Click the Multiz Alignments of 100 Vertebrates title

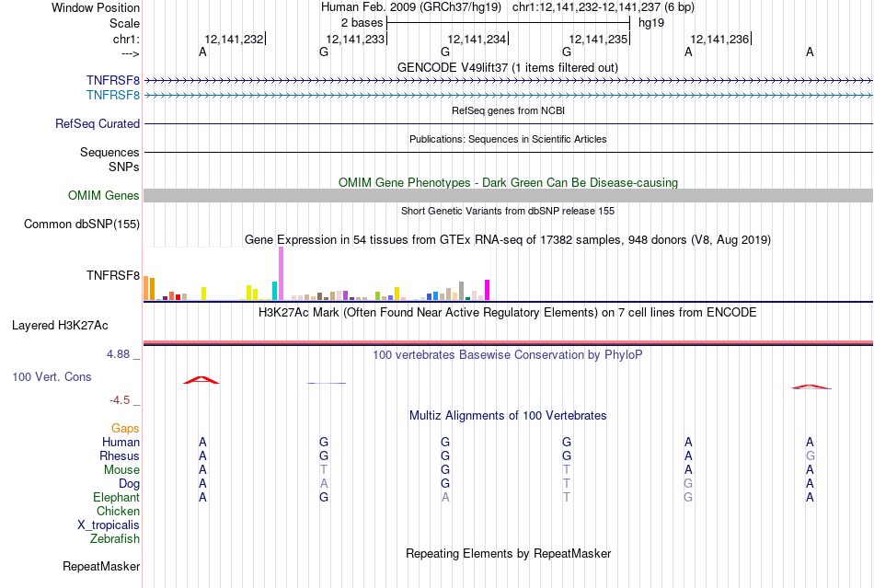[x=508, y=415]
